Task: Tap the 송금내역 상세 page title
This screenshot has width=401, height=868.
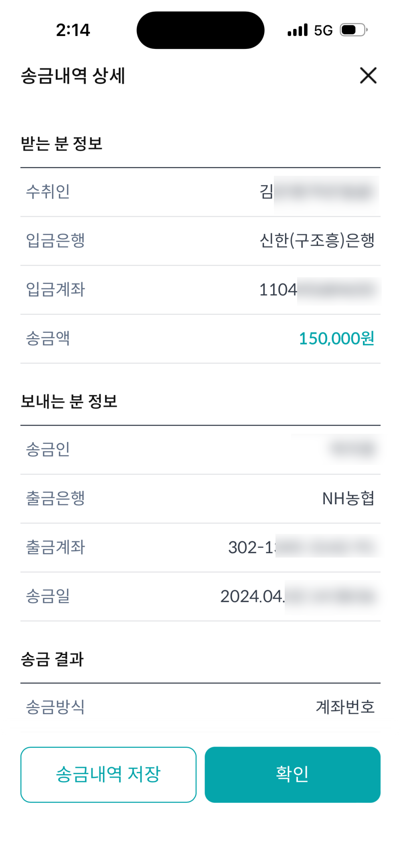Action: [73, 76]
